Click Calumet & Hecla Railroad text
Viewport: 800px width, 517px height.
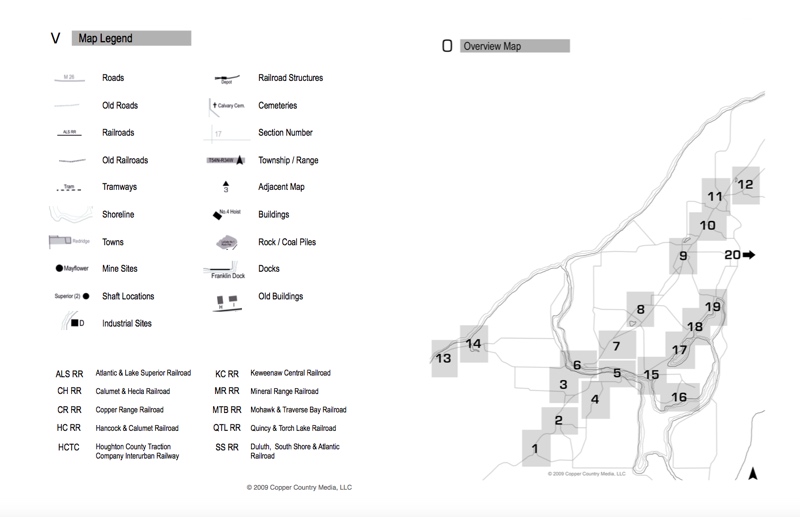[133, 391]
